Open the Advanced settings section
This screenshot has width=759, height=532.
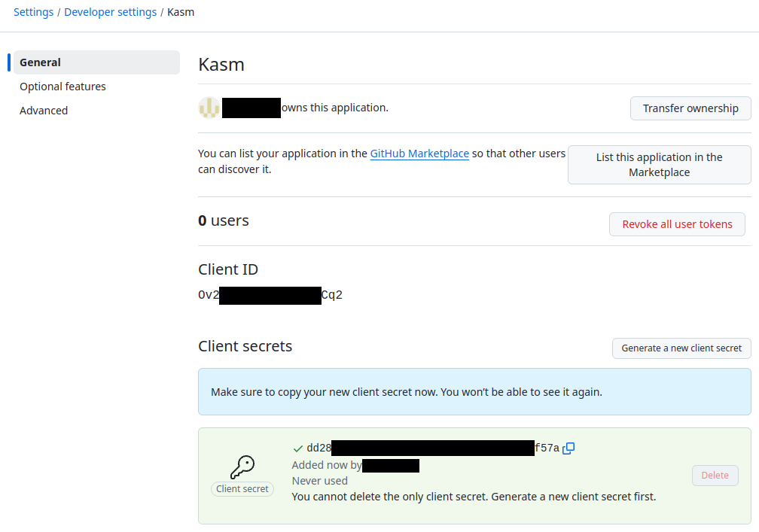click(44, 110)
